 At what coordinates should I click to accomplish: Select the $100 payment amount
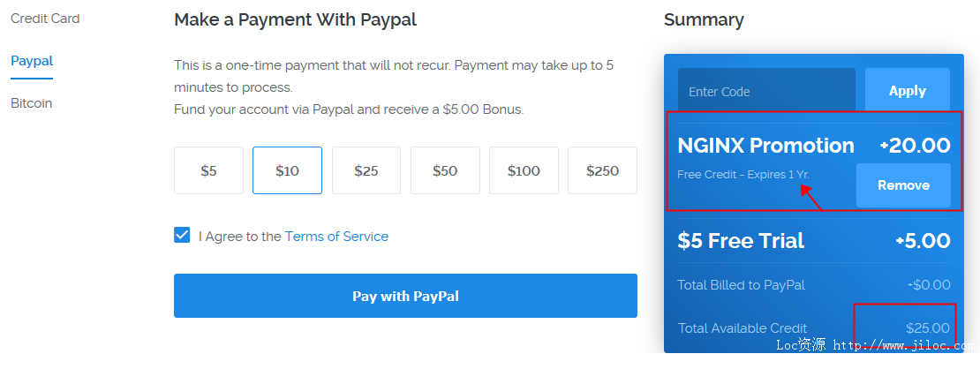(x=524, y=170)
